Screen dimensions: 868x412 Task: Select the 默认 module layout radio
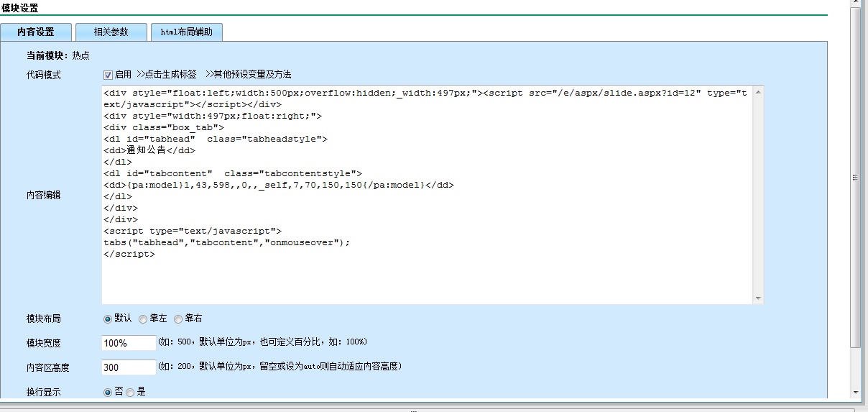pos(108,319)
